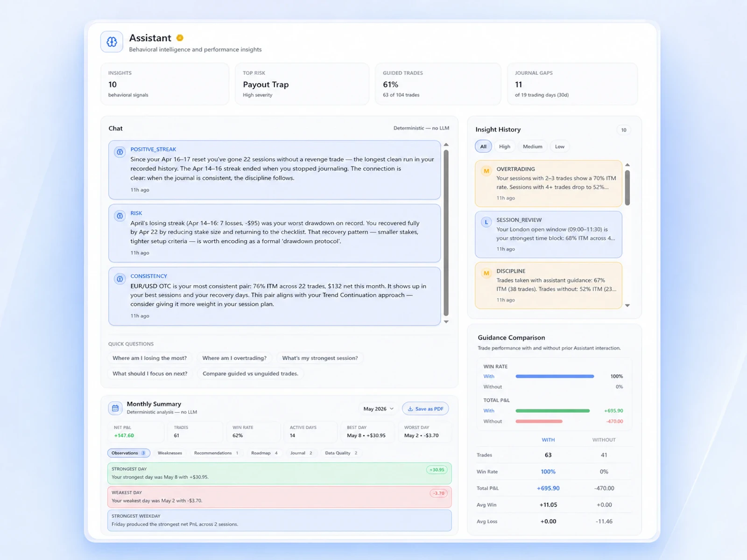Click the Worst Day May 2 value
Screen dimensions: 747x560
(421, 435)
